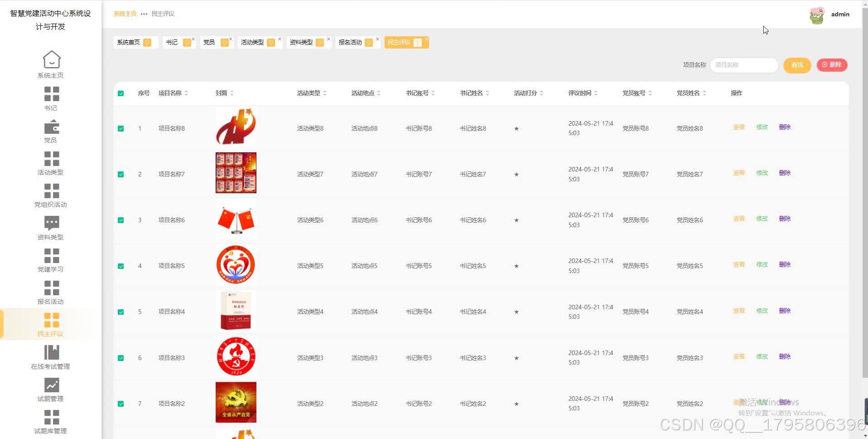868x439 pixels.
Task: Sort by 书记姓名 column
Action: pyautogui.click(x=487, y=93)
